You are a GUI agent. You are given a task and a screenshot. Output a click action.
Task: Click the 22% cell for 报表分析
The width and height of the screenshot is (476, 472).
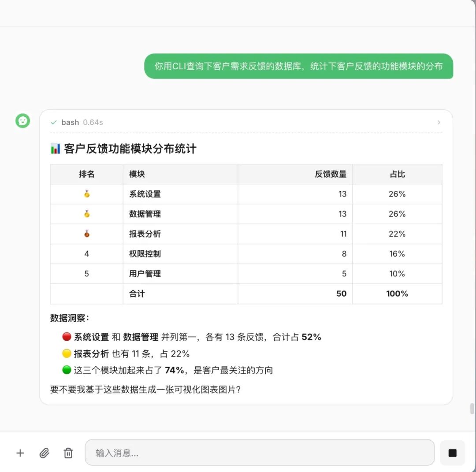pos(397,234)
